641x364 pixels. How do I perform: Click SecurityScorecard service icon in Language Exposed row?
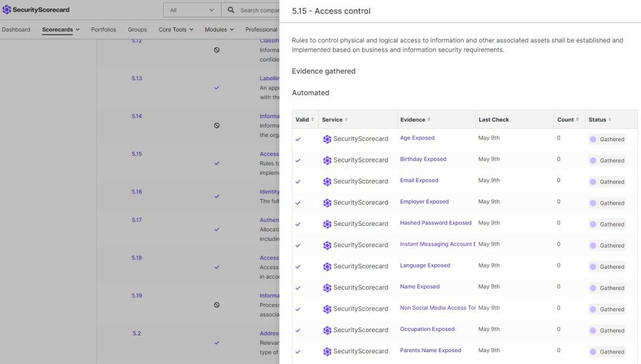coord(327,267)
